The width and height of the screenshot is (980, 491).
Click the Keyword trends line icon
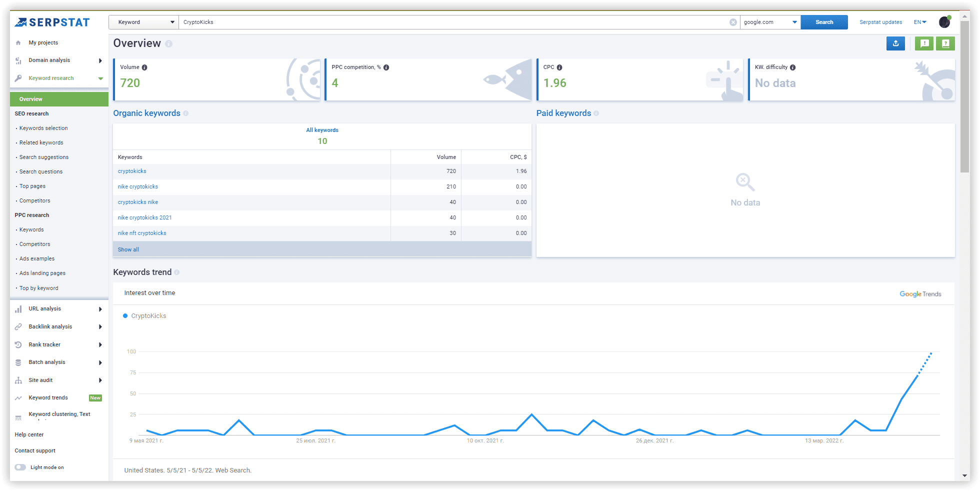point(18,398)
